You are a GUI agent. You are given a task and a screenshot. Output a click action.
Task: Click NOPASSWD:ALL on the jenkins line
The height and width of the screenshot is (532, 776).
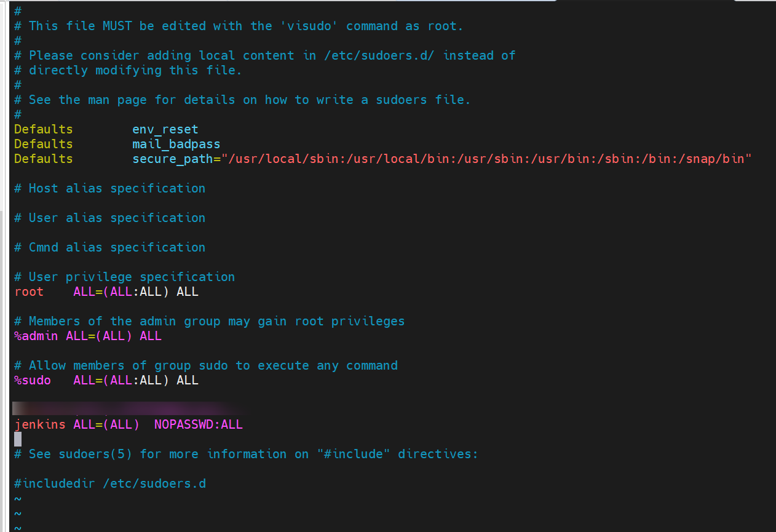(x=198, y=424)
